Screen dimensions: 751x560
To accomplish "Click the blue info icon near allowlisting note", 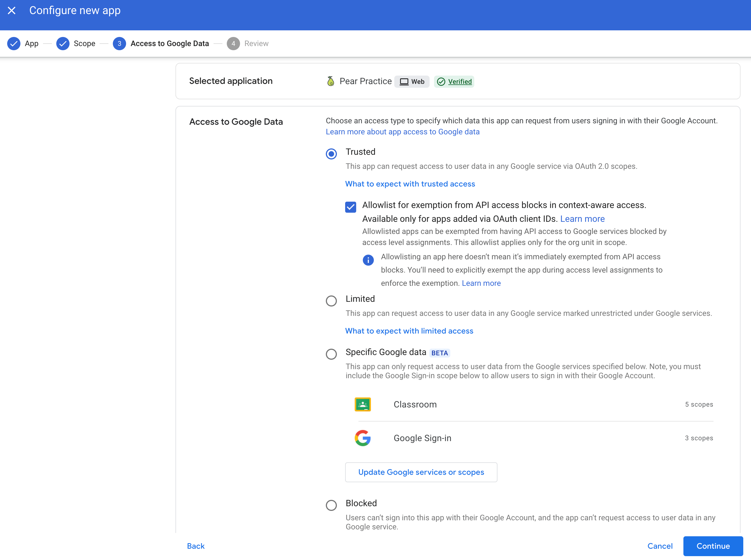I will [368, 260].
